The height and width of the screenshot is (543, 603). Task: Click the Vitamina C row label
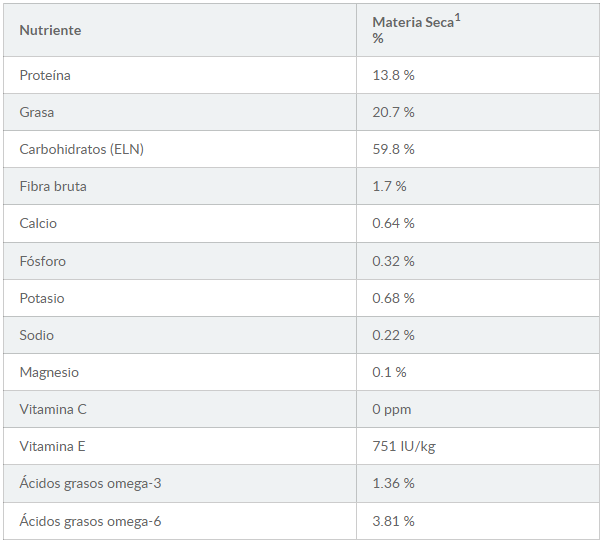(53, 410)
